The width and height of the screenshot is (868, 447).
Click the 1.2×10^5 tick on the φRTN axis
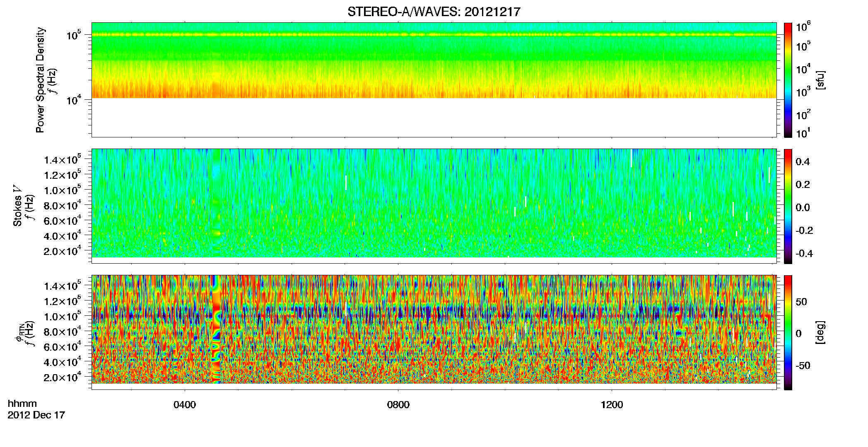click(x=63, y=301)
